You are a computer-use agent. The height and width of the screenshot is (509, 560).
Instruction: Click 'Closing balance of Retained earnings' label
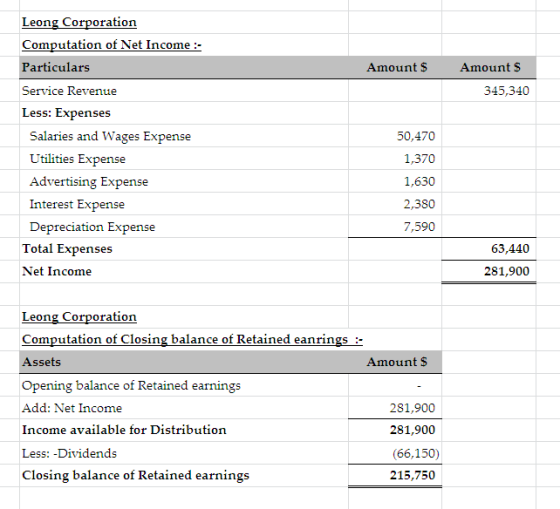[135, 475]
